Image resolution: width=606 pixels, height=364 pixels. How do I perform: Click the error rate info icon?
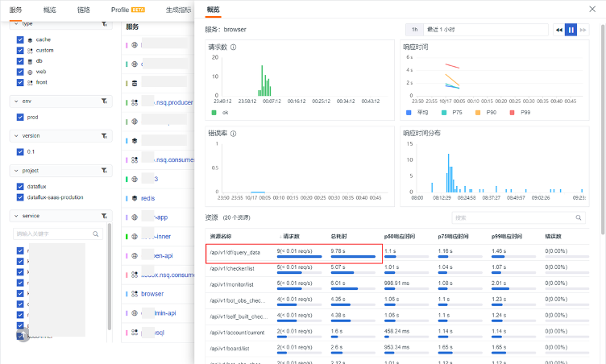234,134
